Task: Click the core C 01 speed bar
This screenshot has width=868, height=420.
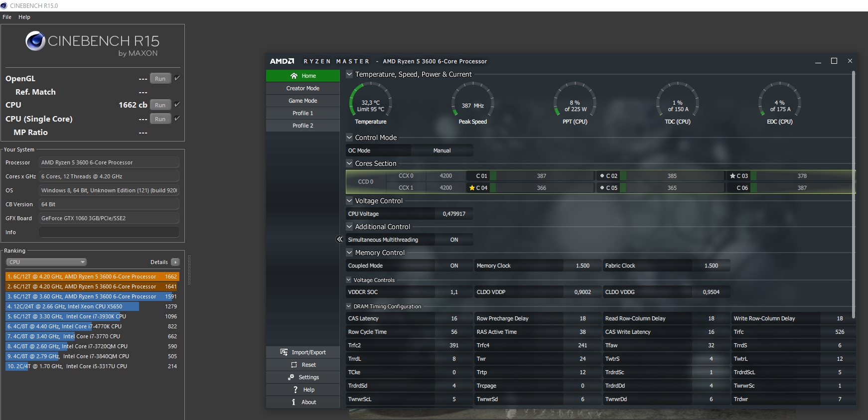Action: pos(542,176)
